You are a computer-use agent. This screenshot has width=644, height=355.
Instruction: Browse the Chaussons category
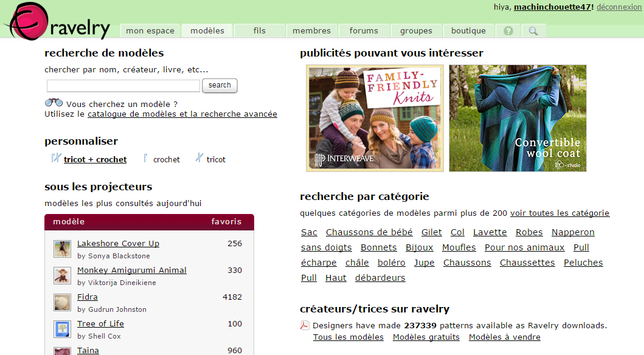(467, 263)
